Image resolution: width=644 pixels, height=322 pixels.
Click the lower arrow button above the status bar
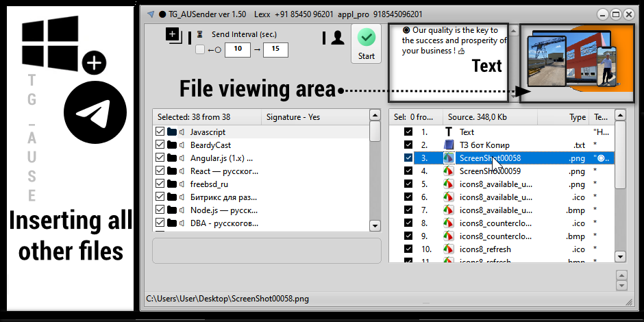tap(622, 286)
